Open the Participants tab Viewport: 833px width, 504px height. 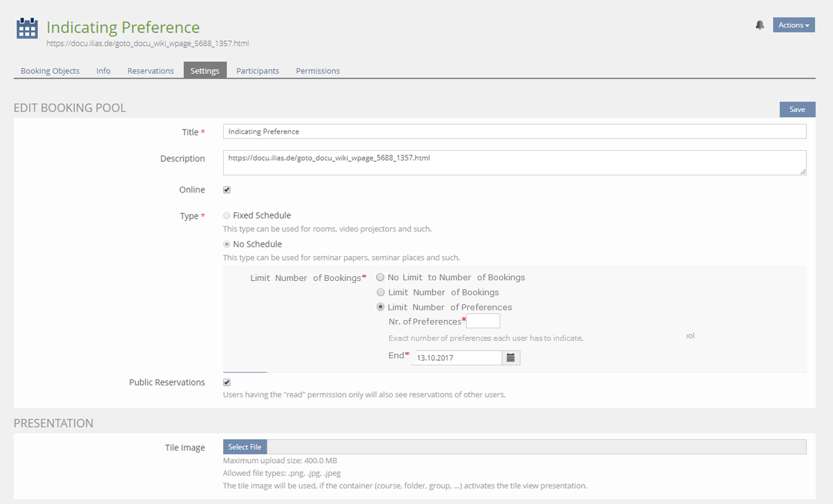258,71
